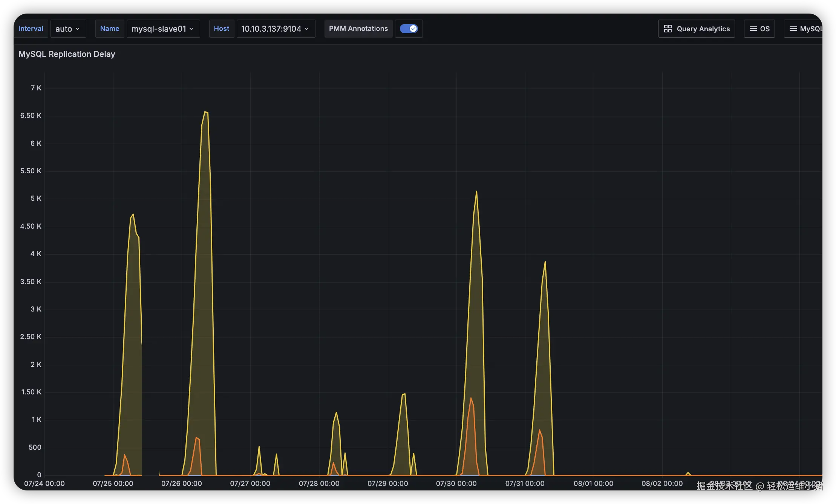Disable the PMM Annotations toggle switch
The height and width of the screenshot is (504, 836).
click(409, 29)
